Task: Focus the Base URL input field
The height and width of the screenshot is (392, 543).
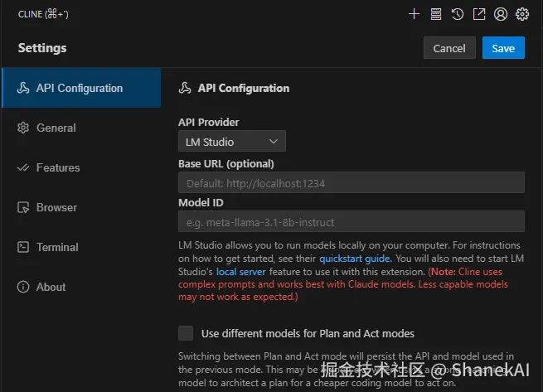Action: [x=351, y=183]
